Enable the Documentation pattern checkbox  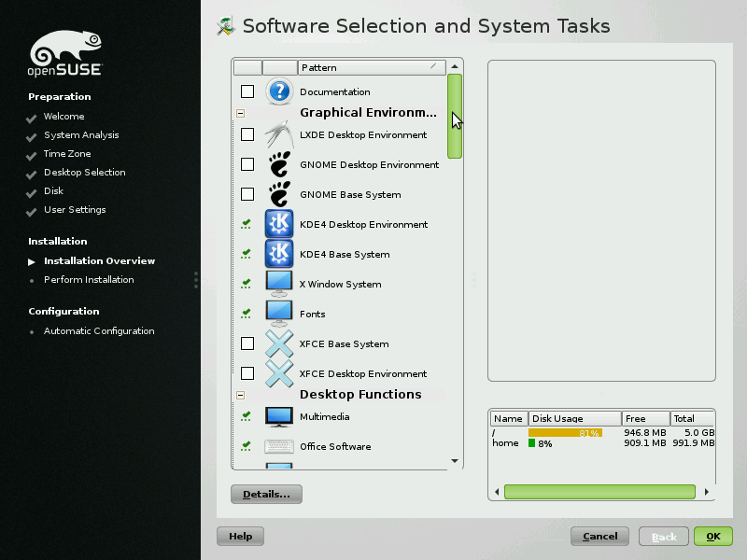[x=247, y=91]
